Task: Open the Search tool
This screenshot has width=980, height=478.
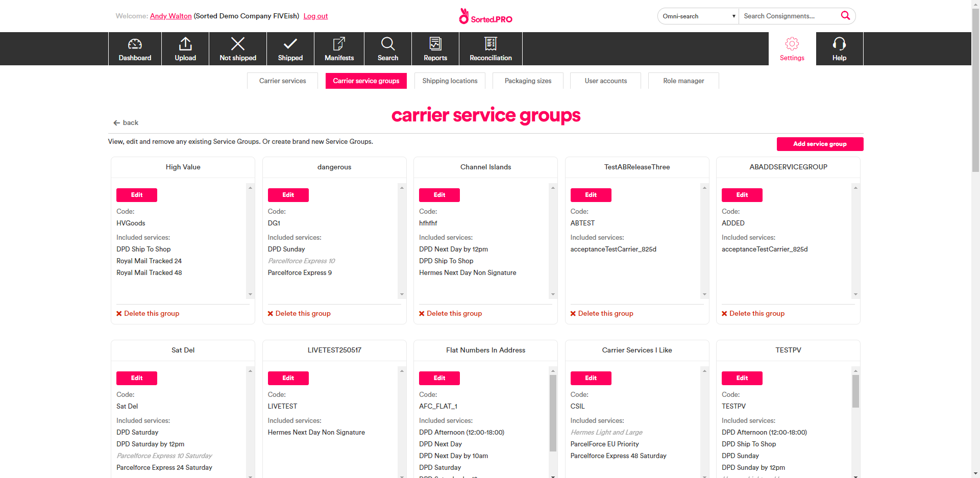Action: pyautogui.click(x=387, y=48)
